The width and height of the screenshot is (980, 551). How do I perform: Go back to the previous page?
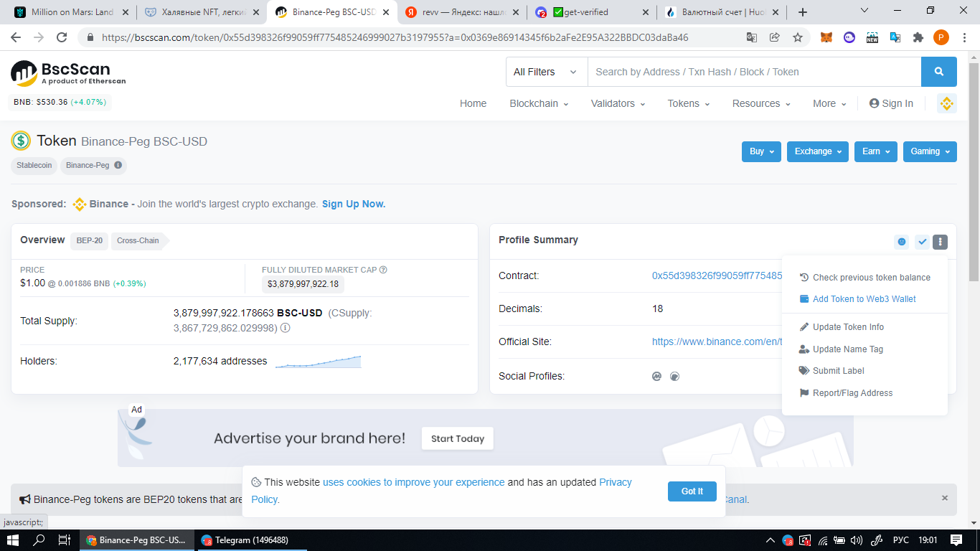(16, 37)
